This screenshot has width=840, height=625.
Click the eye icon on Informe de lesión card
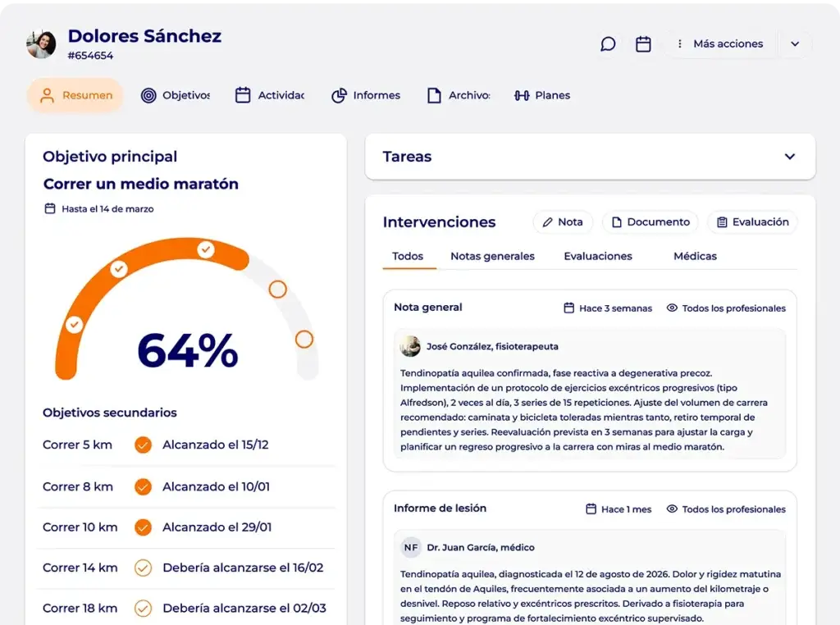coord(672,509)
